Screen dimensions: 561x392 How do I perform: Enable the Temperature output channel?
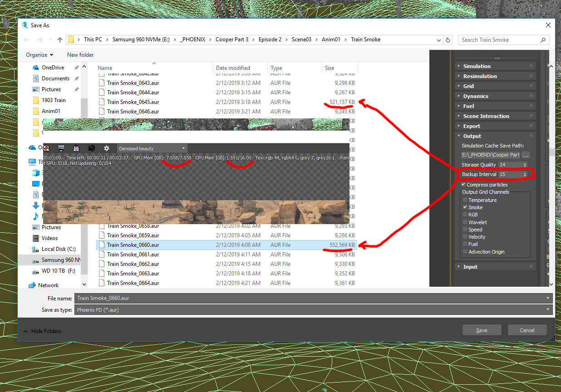(465, 200)
